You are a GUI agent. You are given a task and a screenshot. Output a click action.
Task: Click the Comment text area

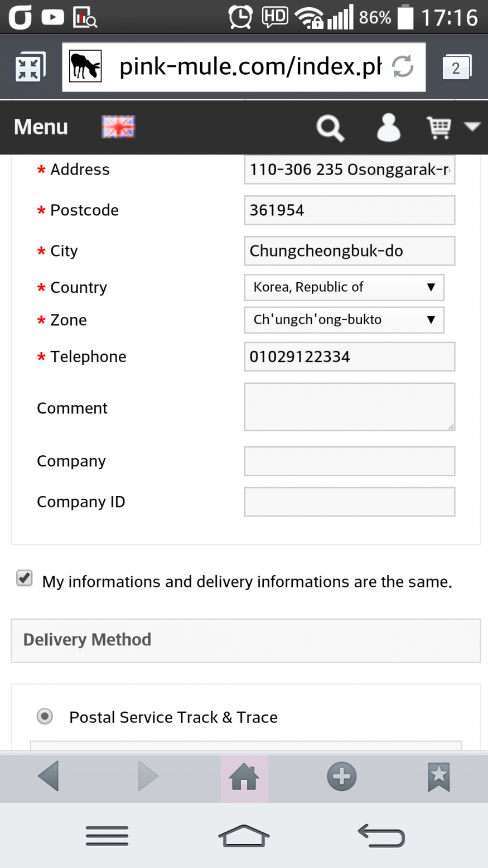350,407
